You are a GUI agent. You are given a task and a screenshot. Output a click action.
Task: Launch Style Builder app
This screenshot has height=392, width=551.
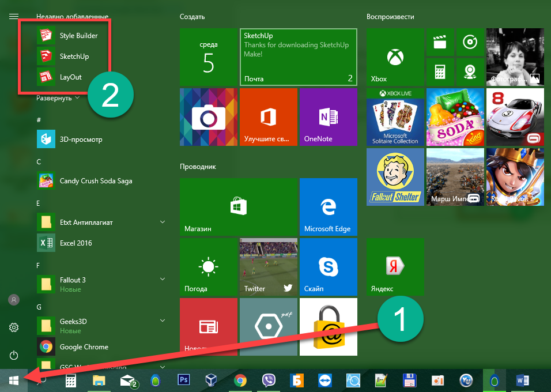click(78, 36)
